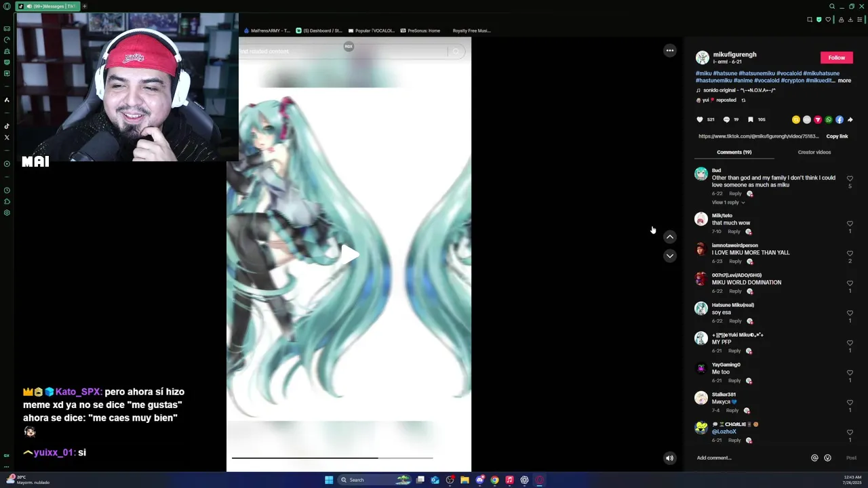
Task: Open X (Twitter) from the browser sidebar
Action: coord(7,138)
